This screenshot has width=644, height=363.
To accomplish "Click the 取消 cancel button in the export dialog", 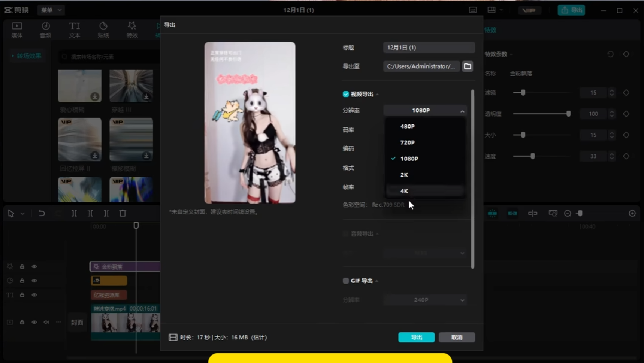I will (457, 337).
